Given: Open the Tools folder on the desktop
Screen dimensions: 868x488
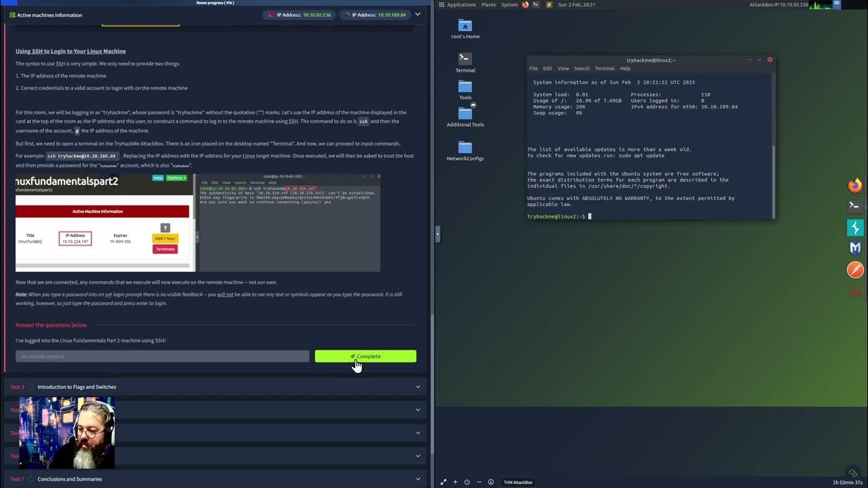Looking at the screenshot, I should click(x=465, y=89).
